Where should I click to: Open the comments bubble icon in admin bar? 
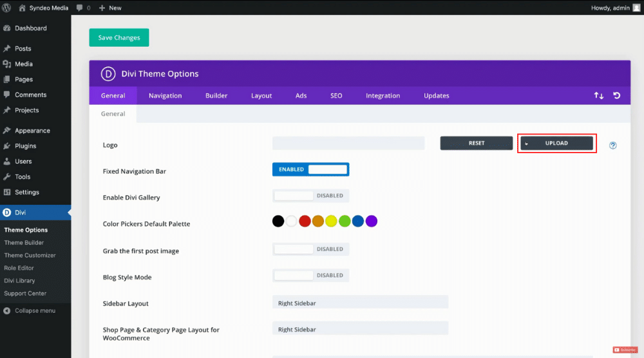pyautogui.click(x=80, y=8)
